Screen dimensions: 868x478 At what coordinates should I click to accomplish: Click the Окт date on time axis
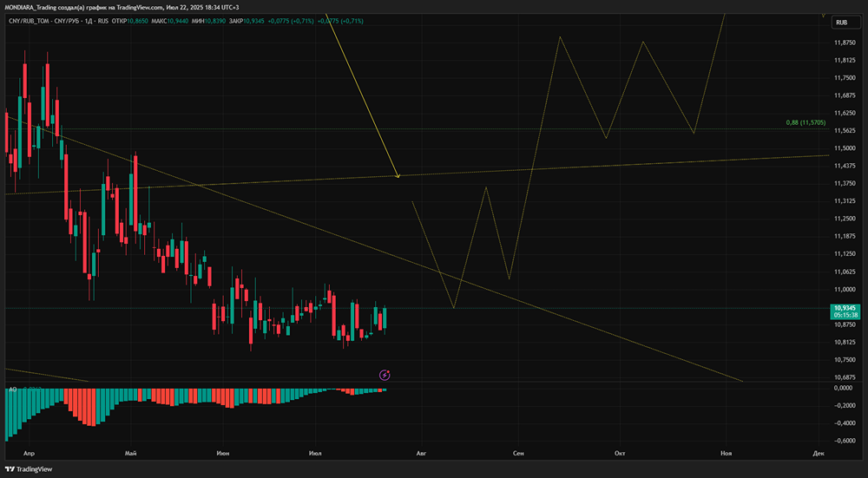[620, 454]
